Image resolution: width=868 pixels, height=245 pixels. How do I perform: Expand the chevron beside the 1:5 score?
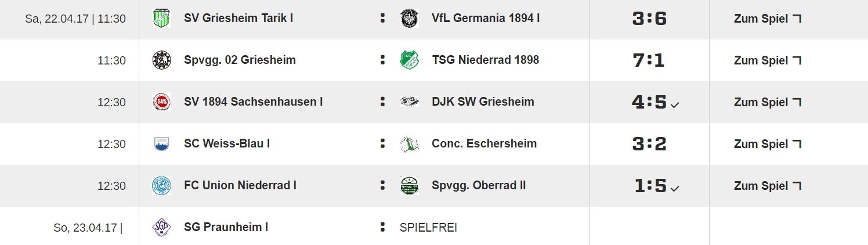(674, 189)
